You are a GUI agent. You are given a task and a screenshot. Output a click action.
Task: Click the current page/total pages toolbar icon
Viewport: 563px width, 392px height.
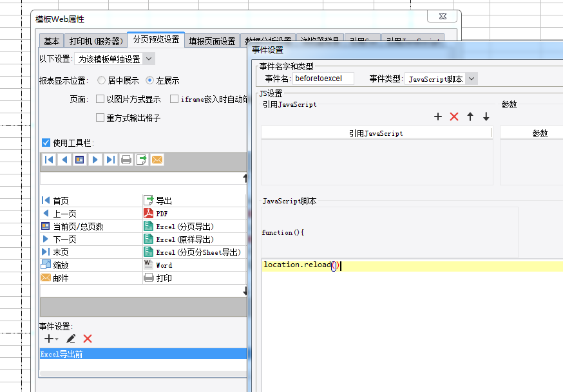point(80,160)
